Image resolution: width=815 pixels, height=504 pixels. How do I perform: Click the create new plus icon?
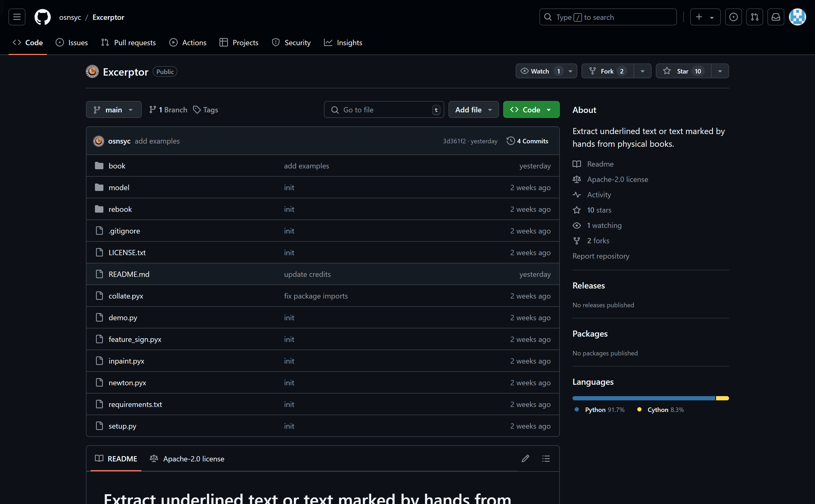coord(699,17)
